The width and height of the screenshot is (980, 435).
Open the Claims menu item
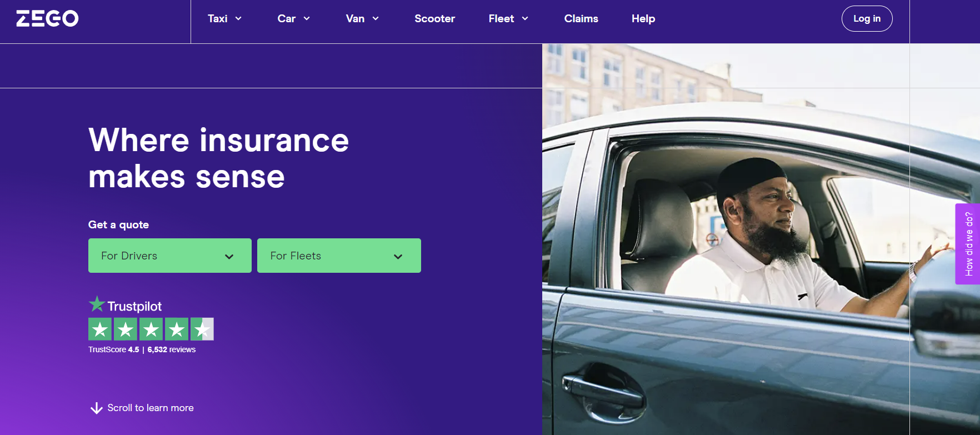tap(581, 18)
